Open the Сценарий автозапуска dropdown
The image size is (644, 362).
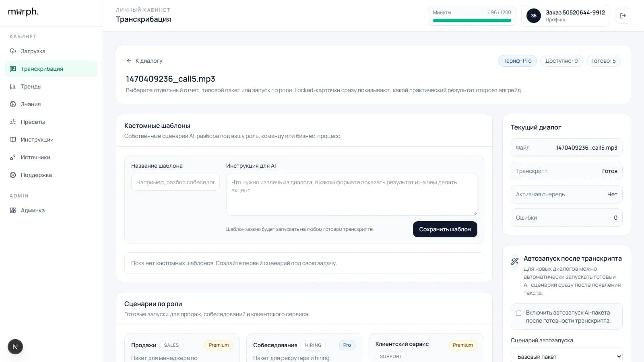tap(566, 356)
